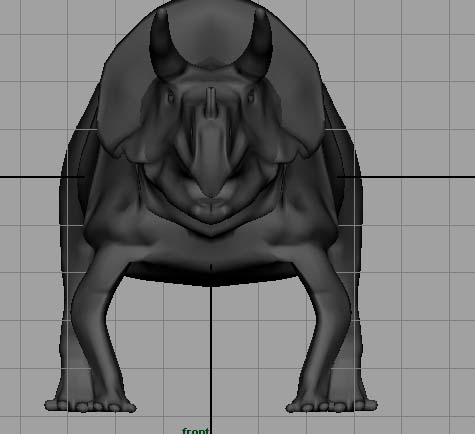This screenshot has height=434, width=475.
Task: Click the horizontal black axis line at right
Action: pyautogui.click(x=418, y=177)
